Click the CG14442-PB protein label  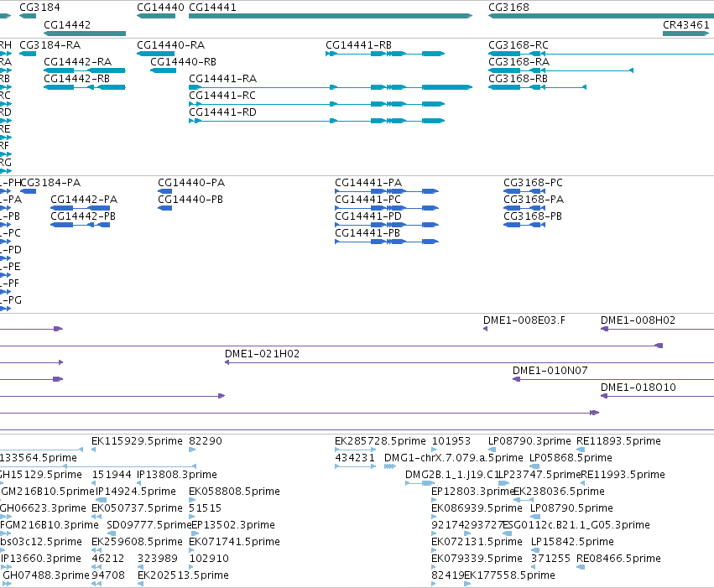83,216
